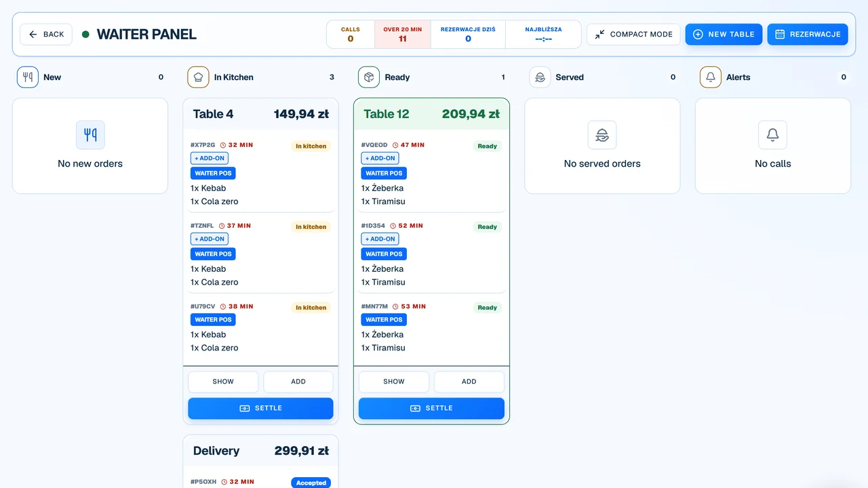Click the 52 MIN timer on order #1D354
The height and width of the screenshot is (488, 868).
408,226
